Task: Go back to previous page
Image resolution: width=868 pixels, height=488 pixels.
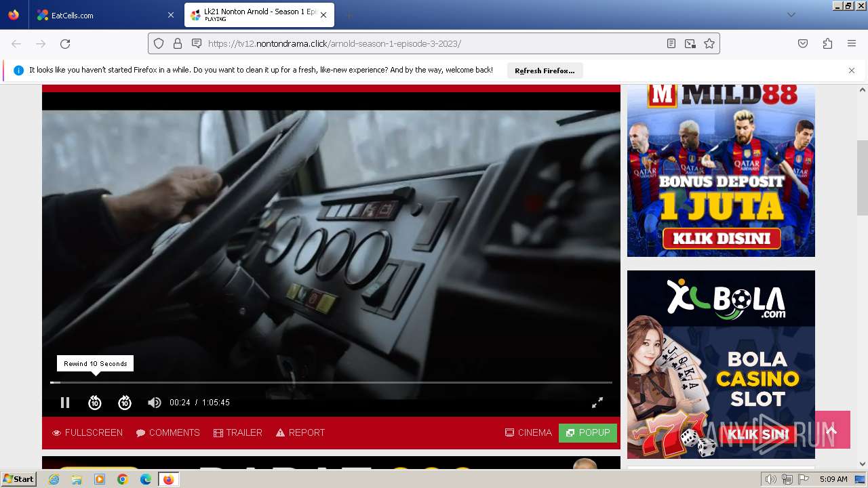Action: [x=16, y=43]
